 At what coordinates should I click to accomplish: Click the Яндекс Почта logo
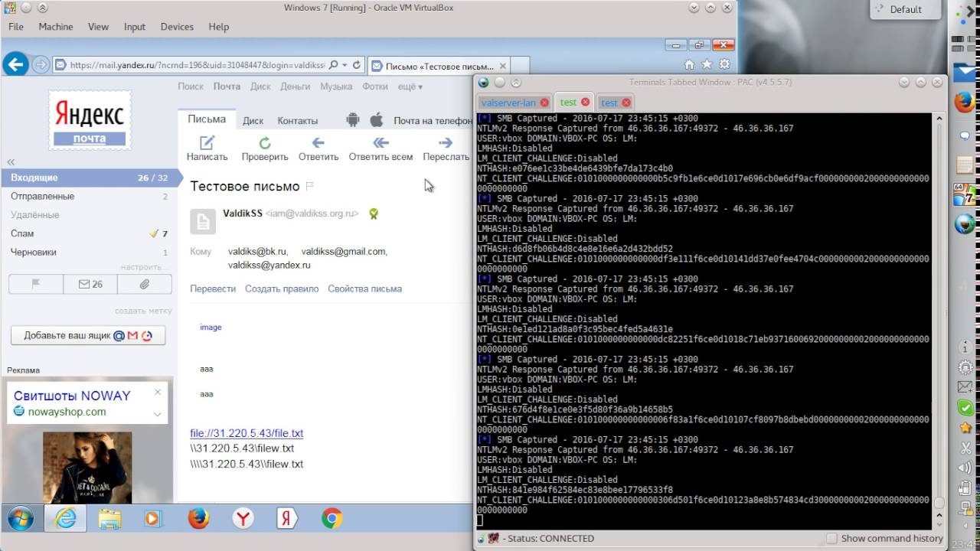click(90, 121)
